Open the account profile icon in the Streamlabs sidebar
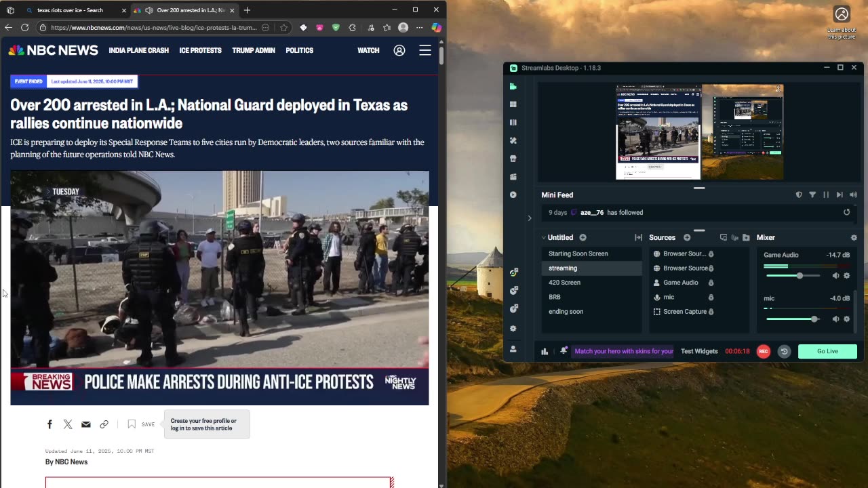Image resolution: width=868 pixels, height=488 pixels. point(513,349)
